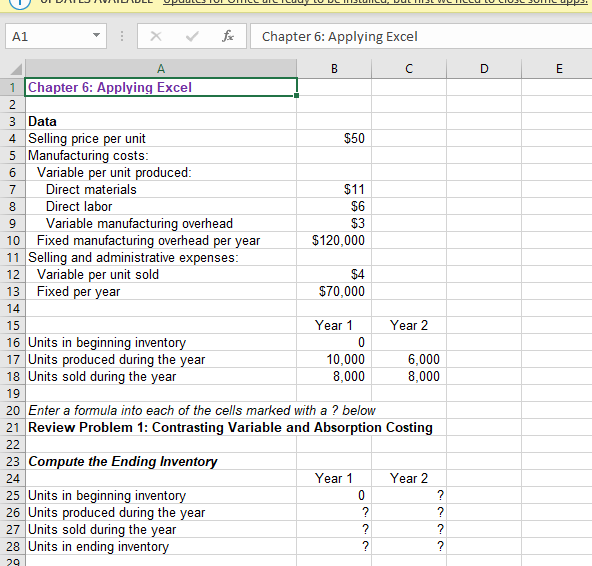
Task: Click 'Units sold during the year' row 18 label
Action: 161,376
